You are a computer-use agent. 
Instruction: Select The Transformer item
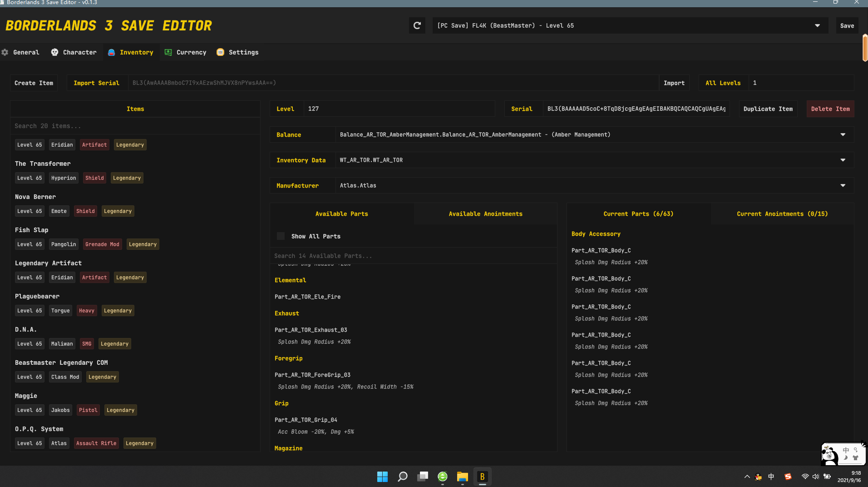tap(135, 172)
